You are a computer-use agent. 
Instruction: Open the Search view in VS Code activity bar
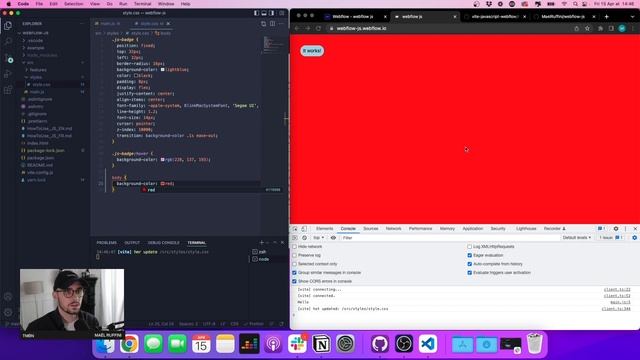click(8, 41)
